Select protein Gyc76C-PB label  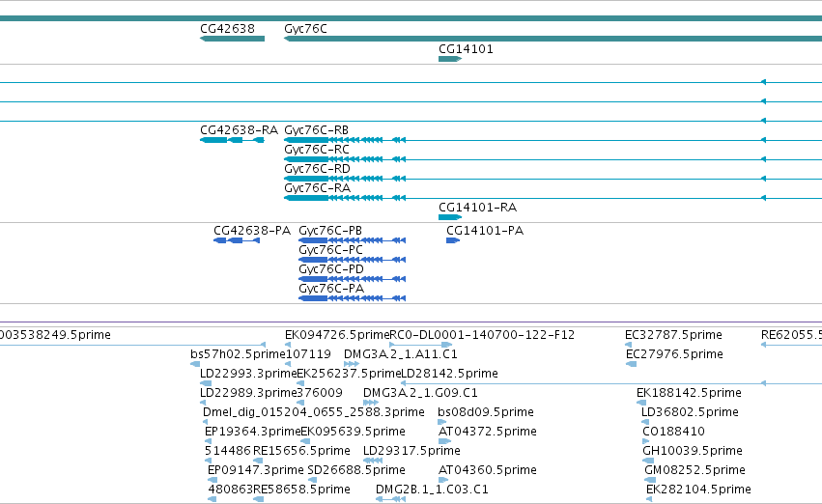point(330,231)
